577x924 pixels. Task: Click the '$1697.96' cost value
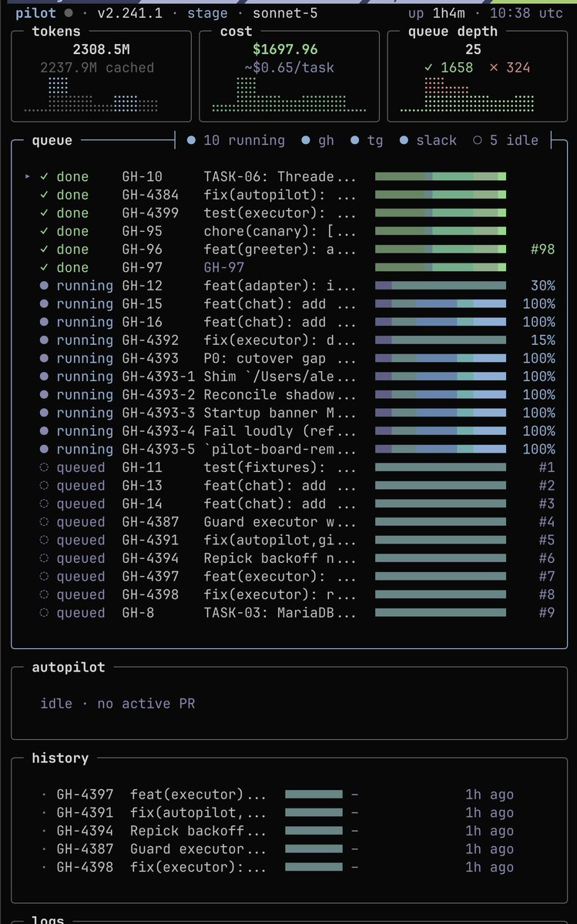pos(285,50)
